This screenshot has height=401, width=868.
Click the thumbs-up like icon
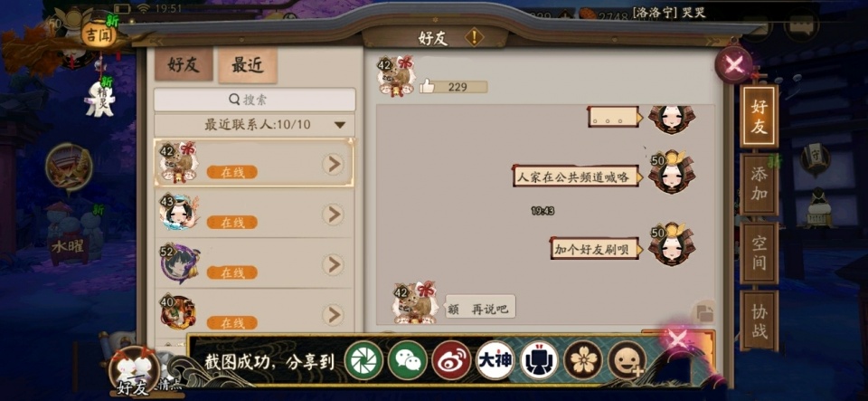coord(427,86)
